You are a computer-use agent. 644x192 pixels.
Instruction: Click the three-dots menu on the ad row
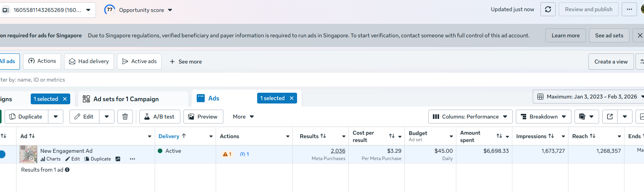click(132, 159)
